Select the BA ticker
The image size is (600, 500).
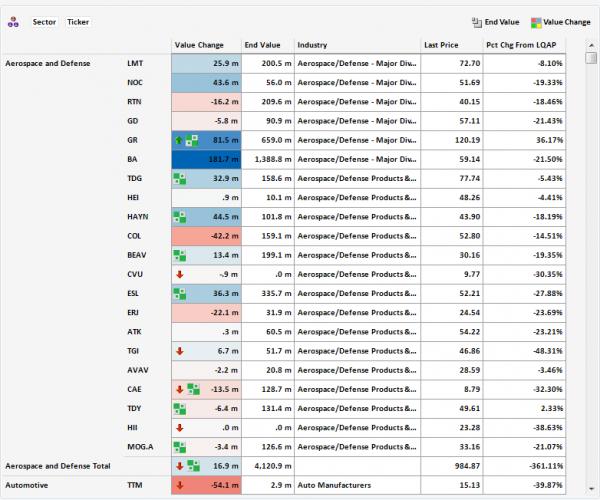pos(132,159)
